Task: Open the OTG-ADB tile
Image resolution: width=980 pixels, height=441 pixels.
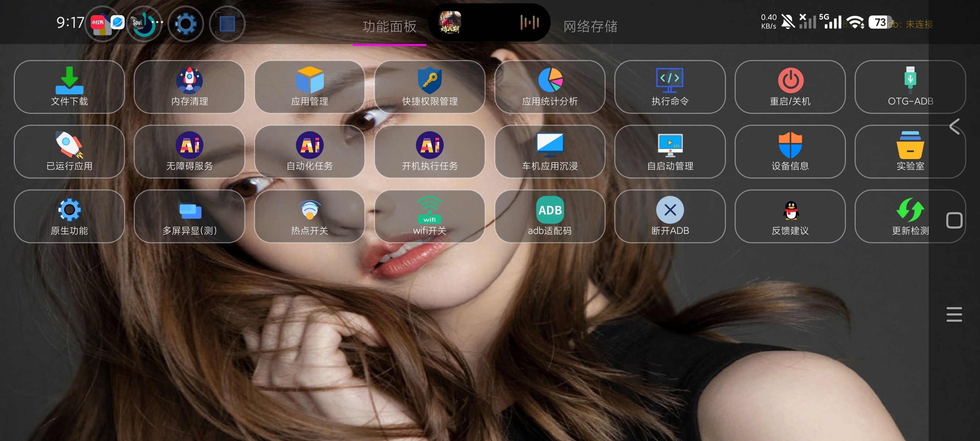Action: click(x=910, y=87)
